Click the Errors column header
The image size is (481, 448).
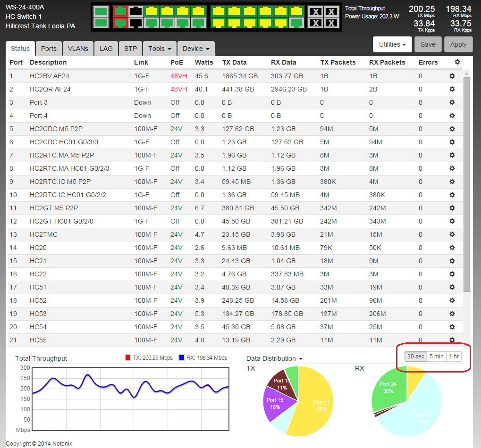pos(428,62)
